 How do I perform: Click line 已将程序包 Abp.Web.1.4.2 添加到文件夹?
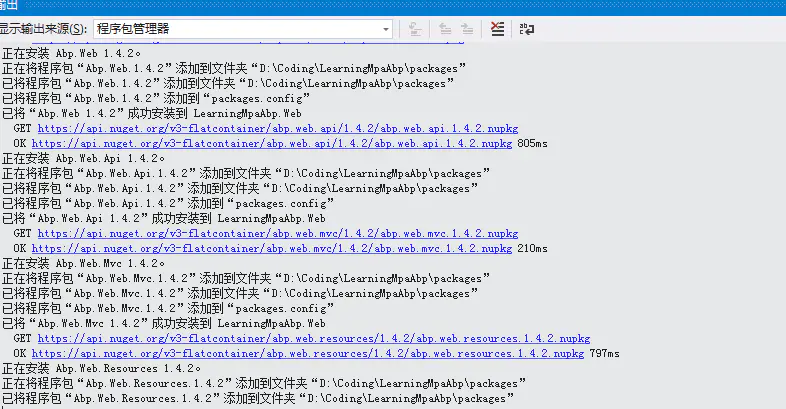(x=228, y=83)
